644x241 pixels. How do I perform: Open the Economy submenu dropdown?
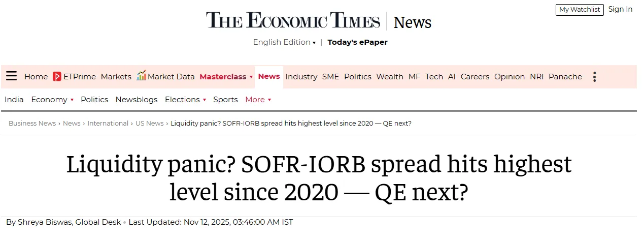click(72, 100)
